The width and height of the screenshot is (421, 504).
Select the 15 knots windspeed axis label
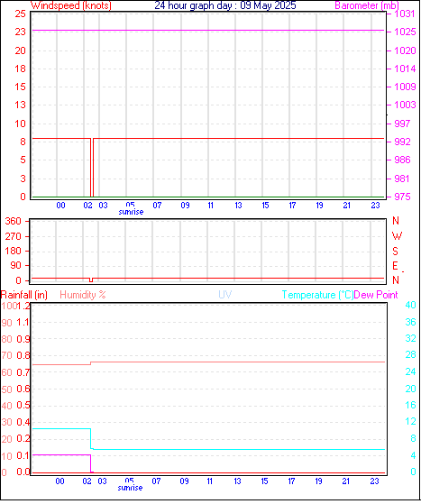20,87
